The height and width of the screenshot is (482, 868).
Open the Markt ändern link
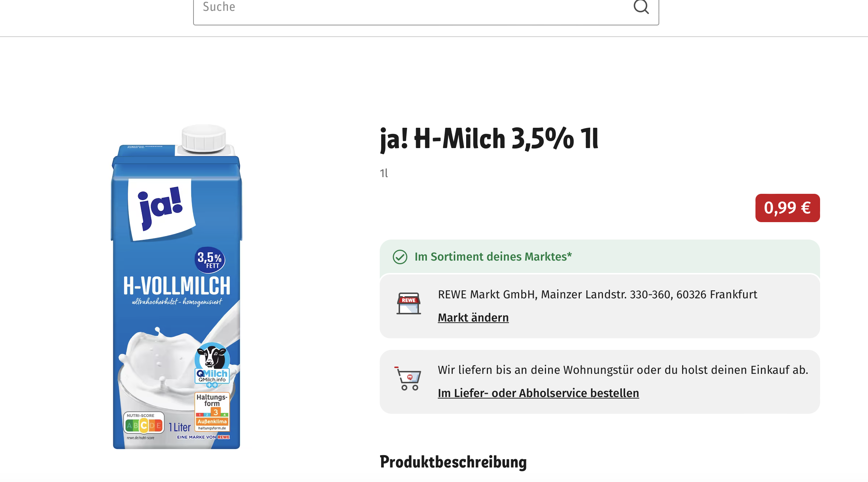(x=473, y=318)
